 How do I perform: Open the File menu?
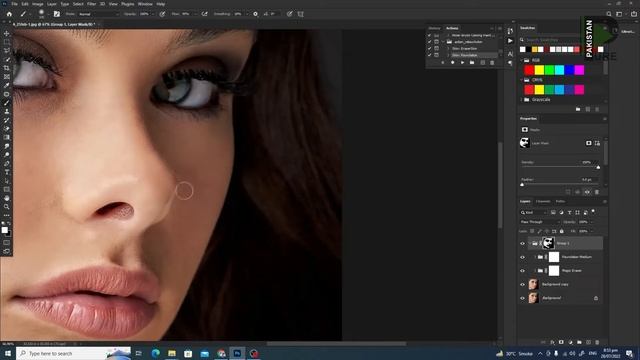pos(14,4)
